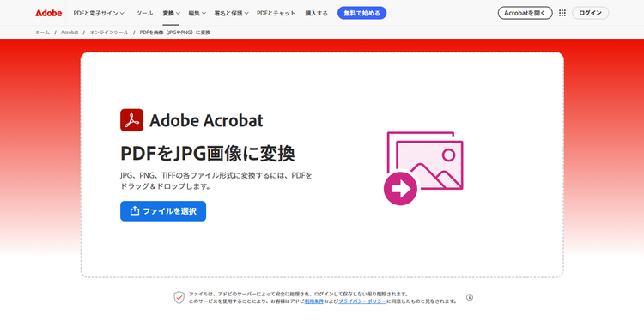Open the info icon beside privacy notice
This screenshot has width=644, height=322.
(470, 297)
